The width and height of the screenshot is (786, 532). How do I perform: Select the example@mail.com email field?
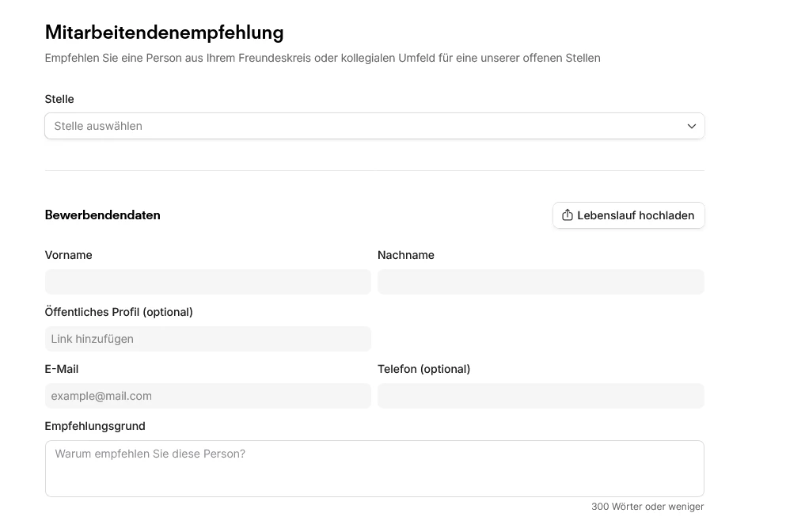207,396
